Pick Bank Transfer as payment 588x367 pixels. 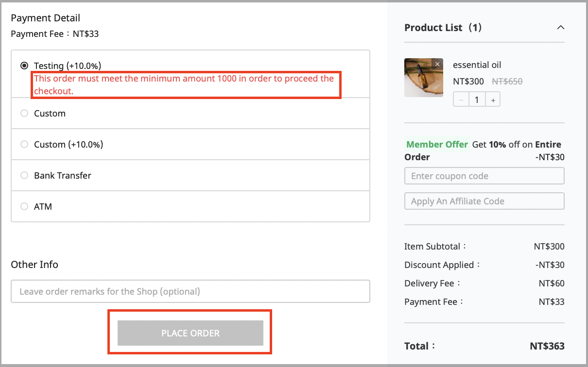click(190, 175)
